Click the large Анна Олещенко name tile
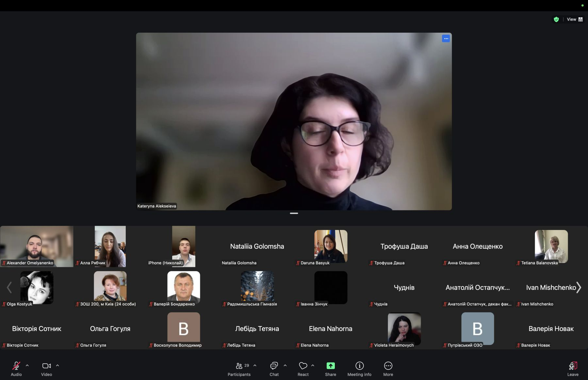This screenshot has height=380, width=588. pyautogui.click(x=478, y=246)
